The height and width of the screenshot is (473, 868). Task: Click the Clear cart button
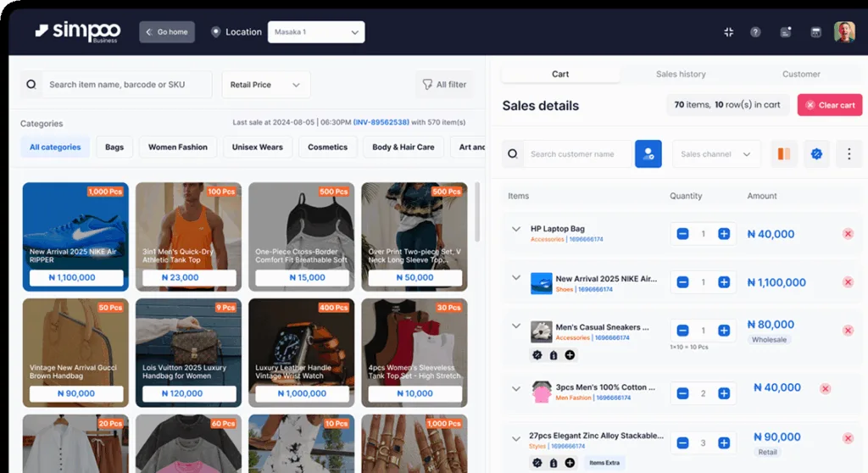(x=829, y=105)
